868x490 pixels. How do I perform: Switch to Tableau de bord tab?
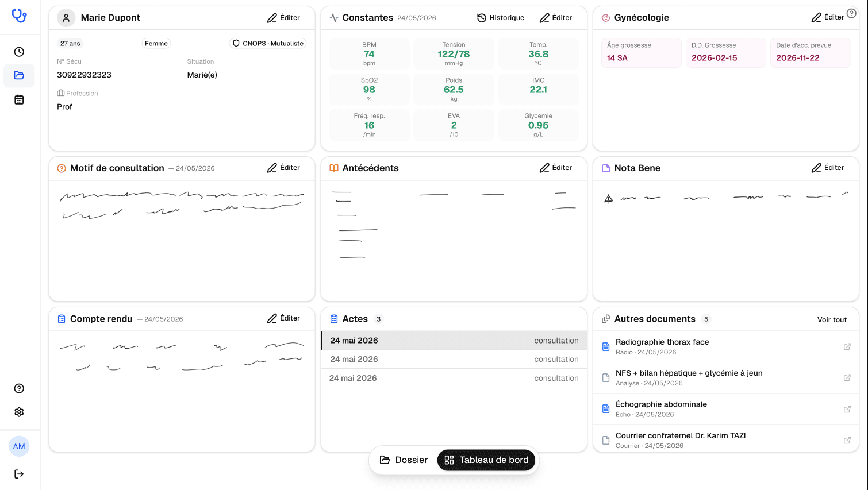(x=486, y=460)
